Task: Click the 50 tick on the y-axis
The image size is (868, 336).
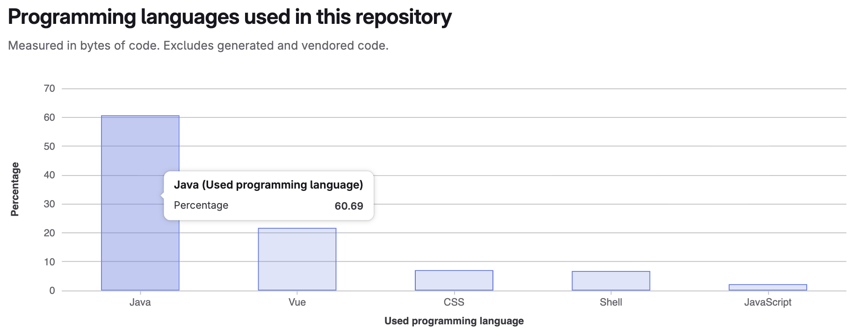Action: 49,146
